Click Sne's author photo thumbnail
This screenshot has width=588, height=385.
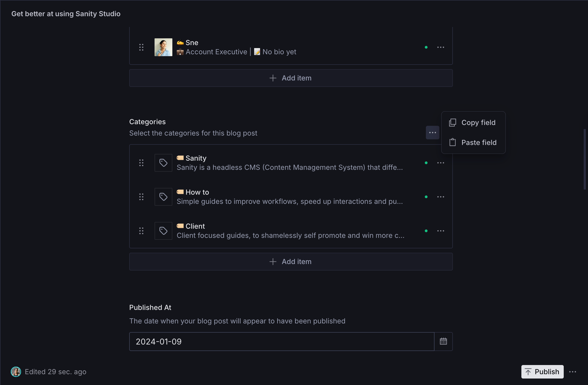pyautogui.click(x=163, y=47)
